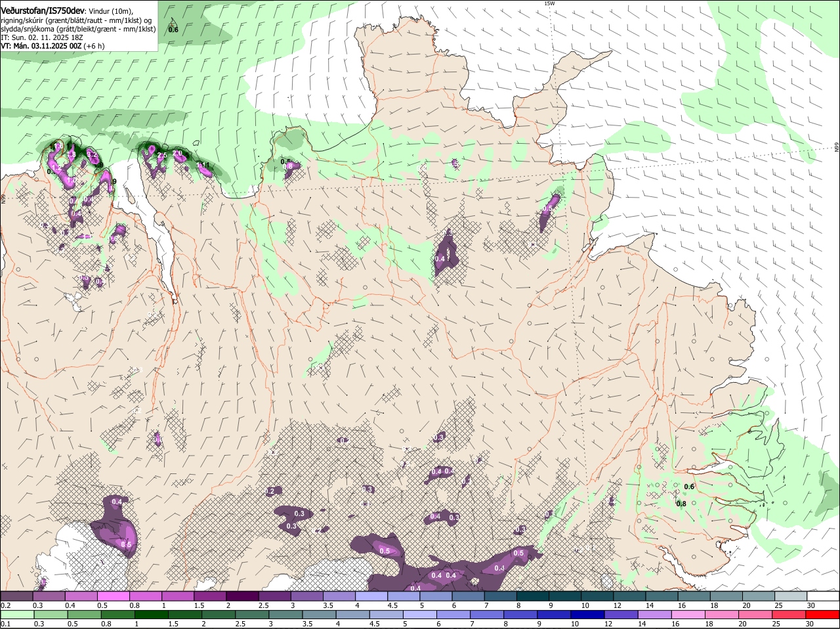Click the 'slydda/snjókoma' legend description line
This screenshot has width=840, height=629.
78,29
